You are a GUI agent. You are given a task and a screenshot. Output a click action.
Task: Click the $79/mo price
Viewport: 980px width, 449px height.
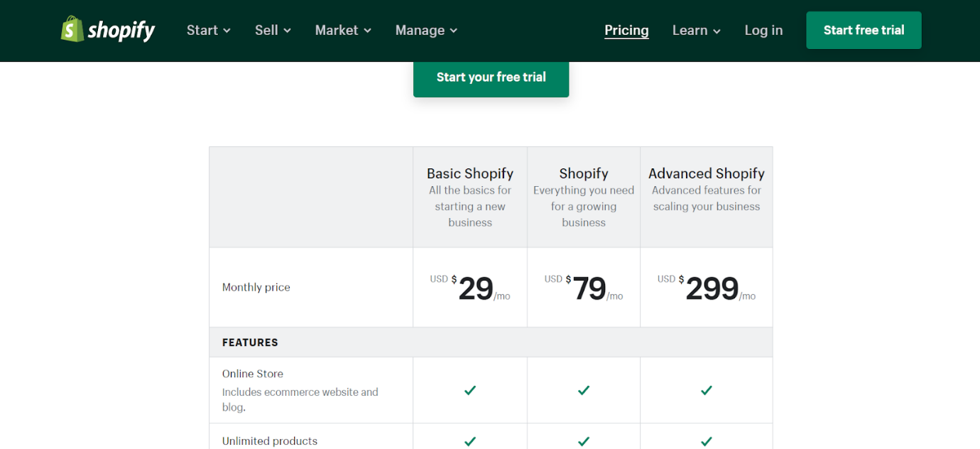click(x=584, y=288)
